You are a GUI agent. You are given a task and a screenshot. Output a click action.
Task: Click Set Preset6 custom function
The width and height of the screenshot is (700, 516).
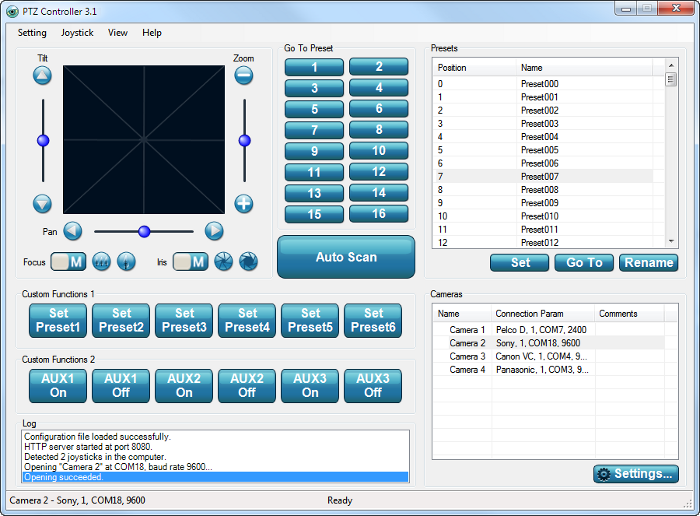click(373, 320)
